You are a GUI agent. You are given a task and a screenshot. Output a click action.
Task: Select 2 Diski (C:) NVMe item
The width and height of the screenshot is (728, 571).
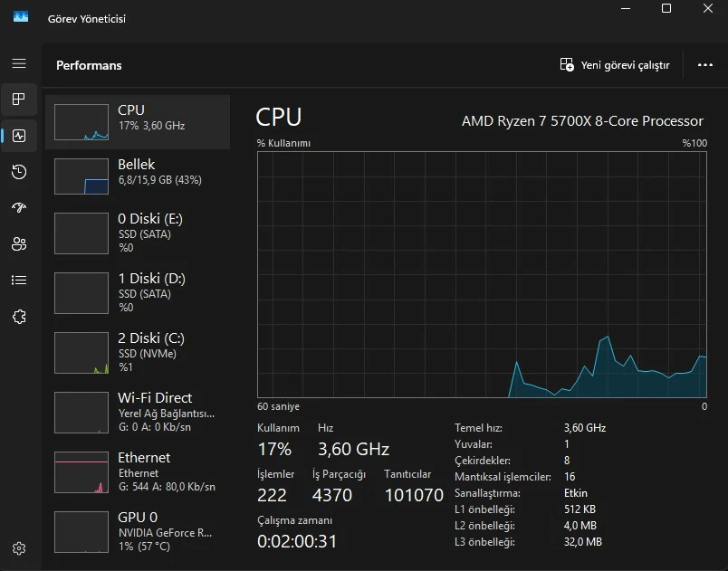pos(138,353)
